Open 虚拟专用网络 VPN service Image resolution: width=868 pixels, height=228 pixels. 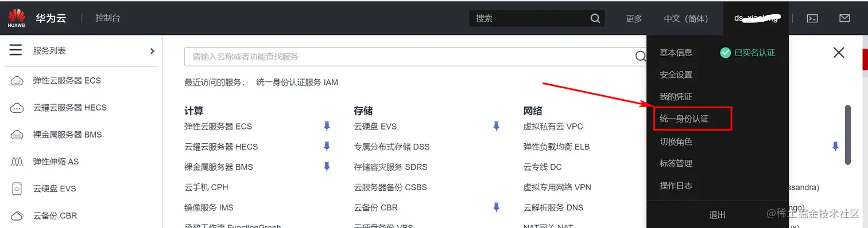click(557, 187)
